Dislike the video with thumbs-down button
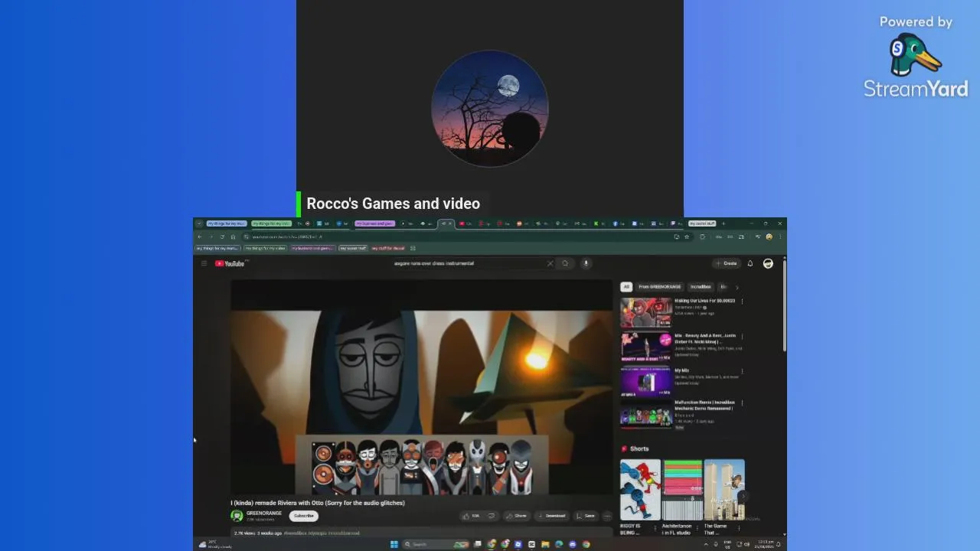This screenshot has height=551, width=980. (x=492, y=516)
